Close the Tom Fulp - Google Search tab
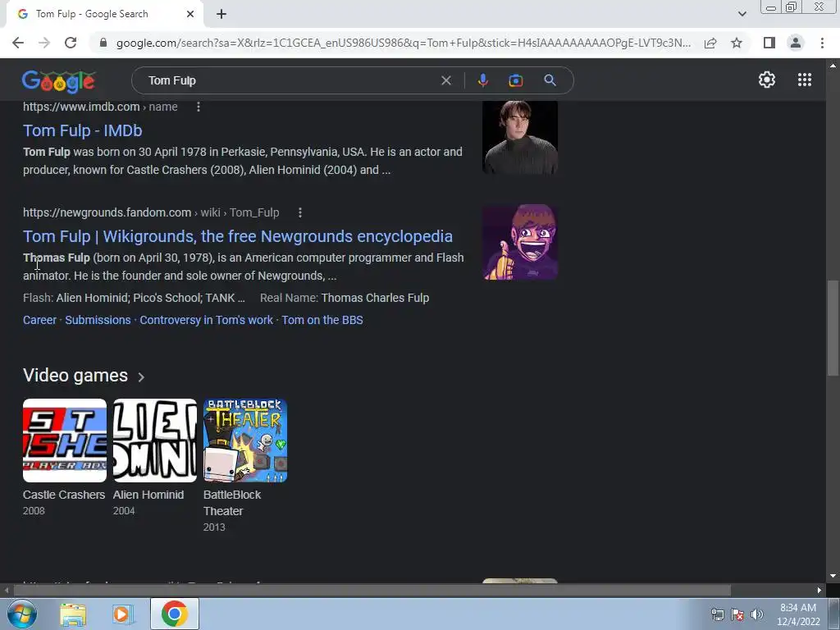 190,15
